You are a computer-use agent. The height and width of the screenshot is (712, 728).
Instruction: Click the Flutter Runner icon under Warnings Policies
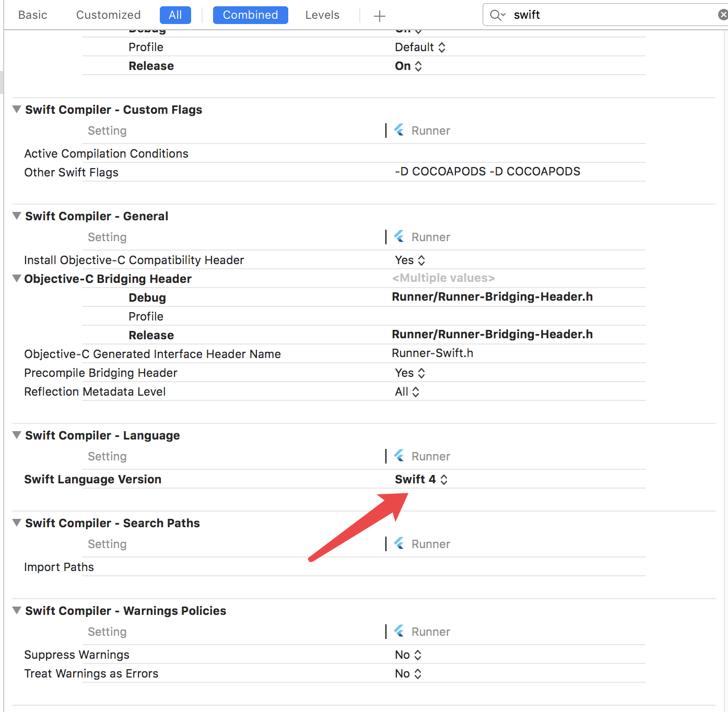pyautogui.click(x=399, y=631)
